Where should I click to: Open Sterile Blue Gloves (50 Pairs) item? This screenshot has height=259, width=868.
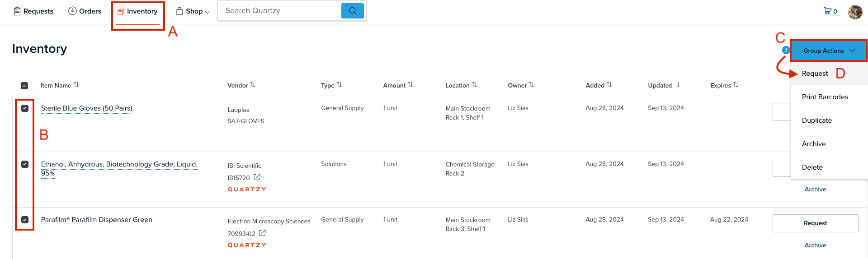[x=86, y=108]
